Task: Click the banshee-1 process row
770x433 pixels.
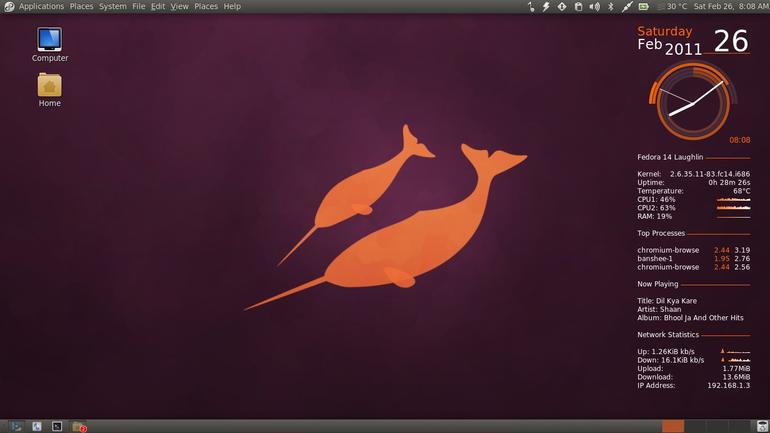Action: [x=693, y=258]
